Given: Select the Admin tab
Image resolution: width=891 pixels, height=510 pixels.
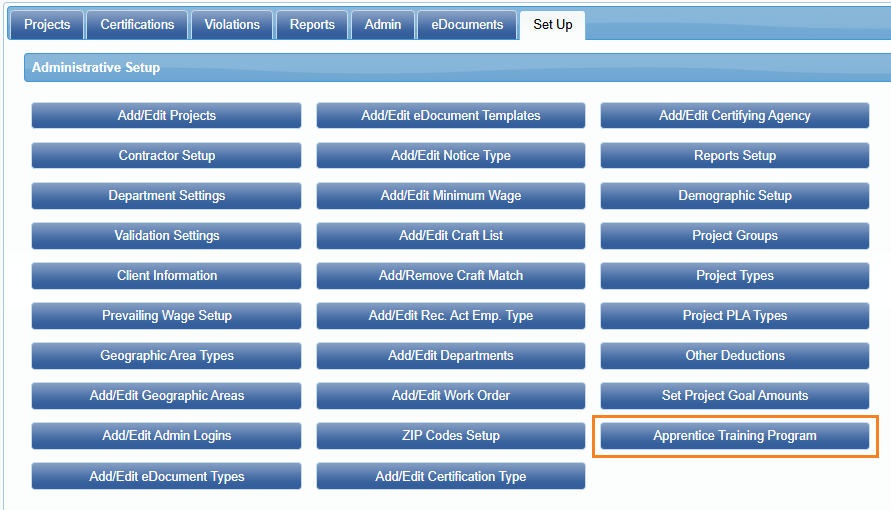Looking at the screenshot, I should click(382, 25).
